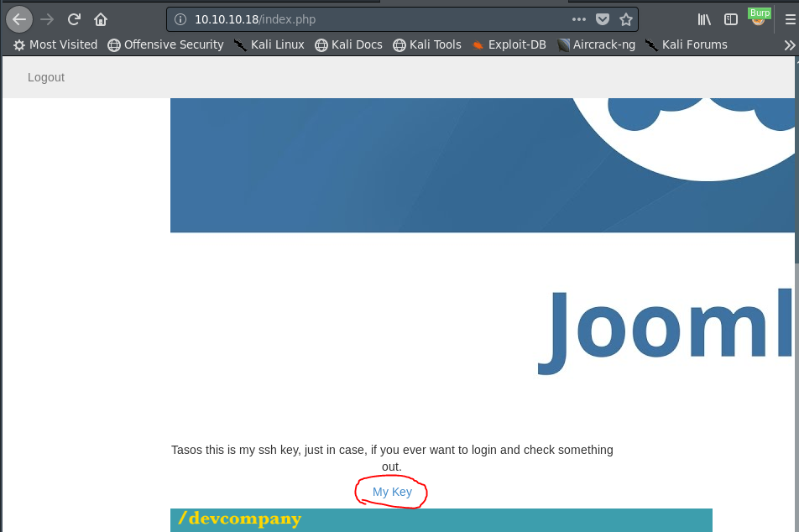Toggle the sidebar view icon
Screen dimensions: 799x532
[x=731, y=18]
